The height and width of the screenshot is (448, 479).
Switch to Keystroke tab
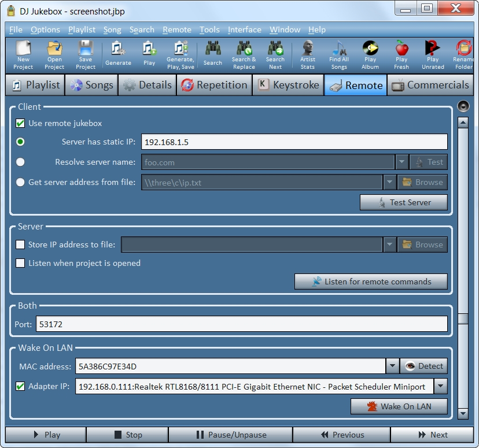(288, 85)
